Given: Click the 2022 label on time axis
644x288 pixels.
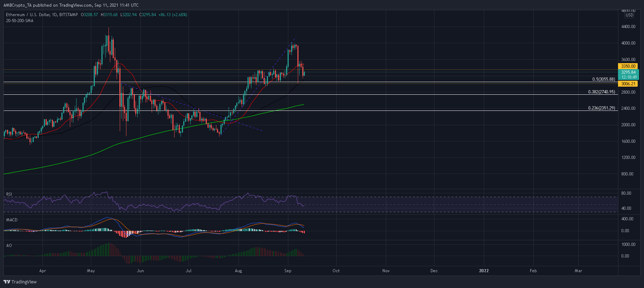Looking at the screenshot, I should [x=484, y=271].
